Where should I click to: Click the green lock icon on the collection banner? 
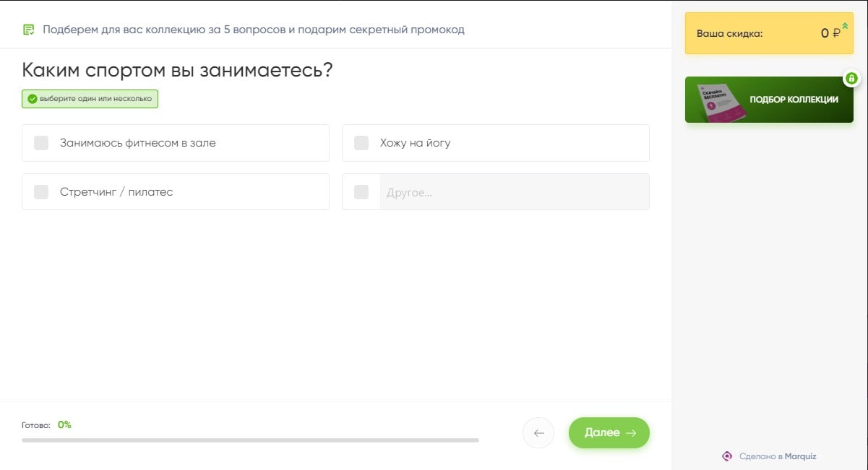click(851, 78)
